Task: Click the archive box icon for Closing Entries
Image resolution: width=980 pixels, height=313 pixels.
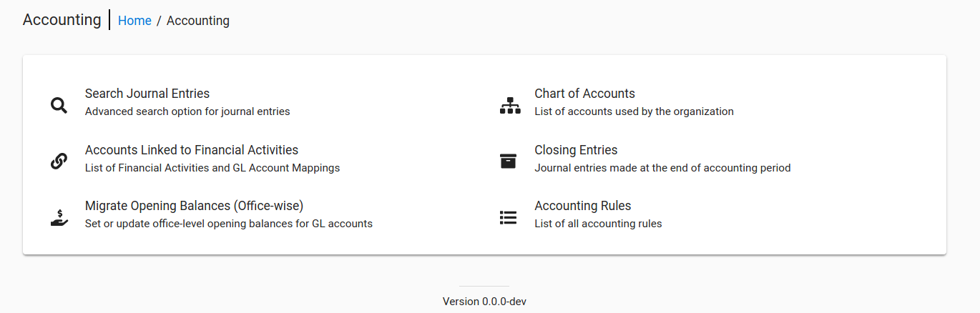Action: tap(508, 162)
